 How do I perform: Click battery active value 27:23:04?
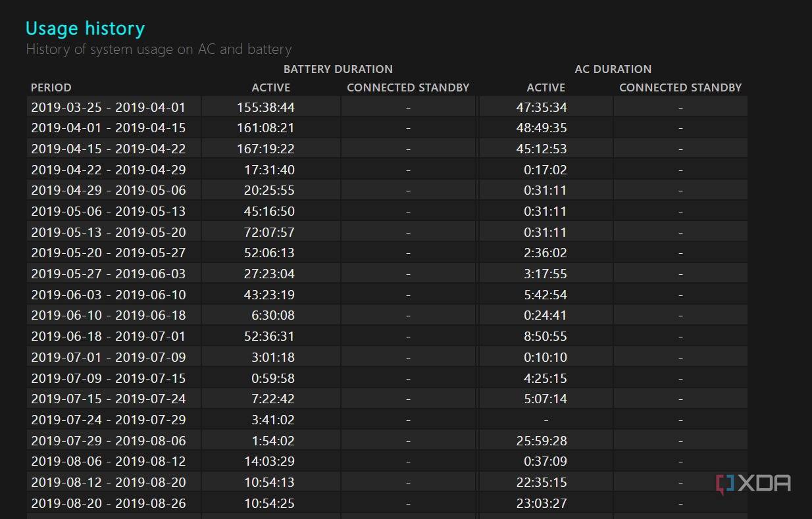tap(270, 274)
